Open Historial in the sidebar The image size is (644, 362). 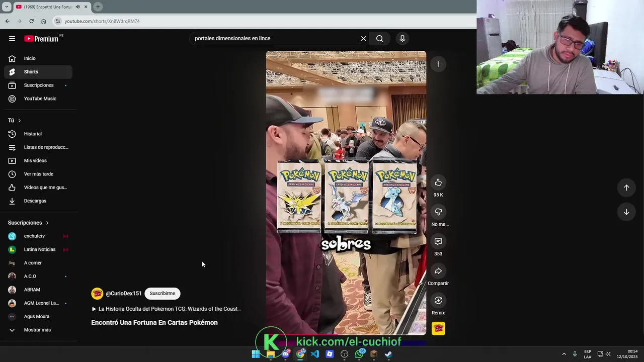(38, 134)
